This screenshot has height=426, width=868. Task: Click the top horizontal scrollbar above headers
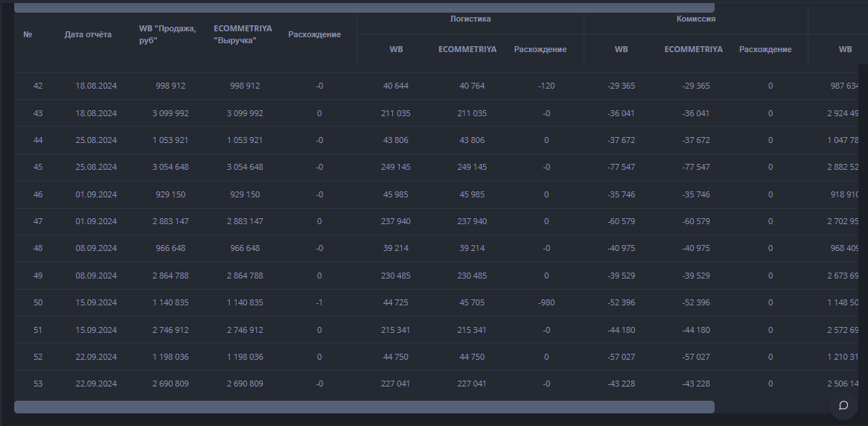coord(364,7)
